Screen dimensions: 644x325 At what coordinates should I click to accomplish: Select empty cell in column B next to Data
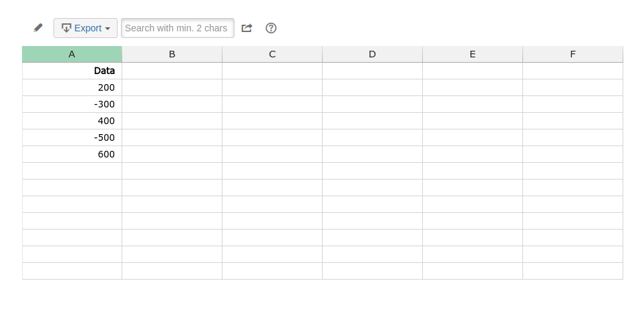[172, 71]
